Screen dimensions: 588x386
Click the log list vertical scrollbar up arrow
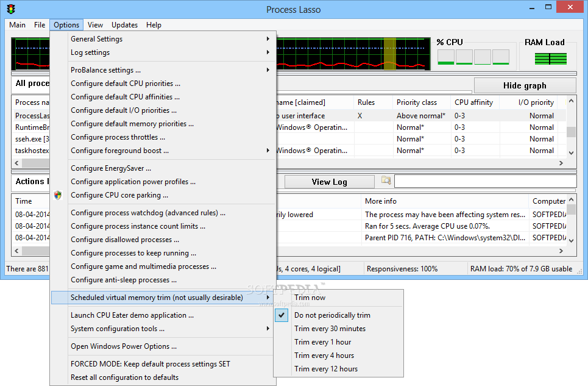point(571,199)
